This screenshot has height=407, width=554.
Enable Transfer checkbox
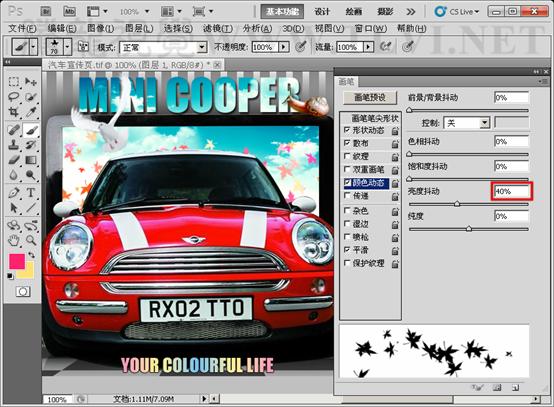pyautogui.click(x=347, y=195)
